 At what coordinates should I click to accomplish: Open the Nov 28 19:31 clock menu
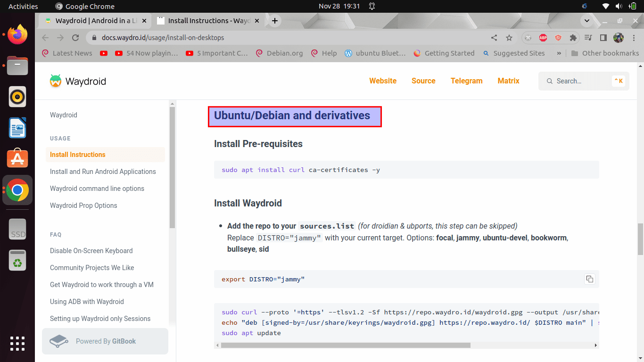(x=339, y=7)
